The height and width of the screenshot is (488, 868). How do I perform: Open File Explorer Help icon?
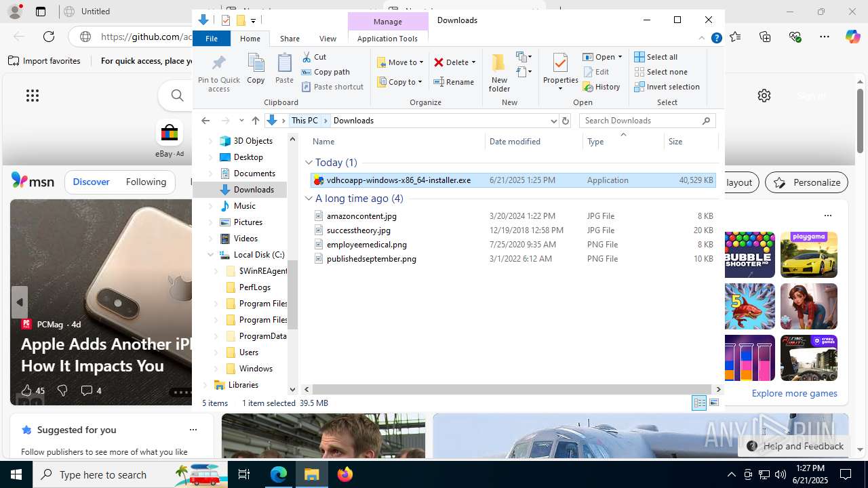point(716,39)
